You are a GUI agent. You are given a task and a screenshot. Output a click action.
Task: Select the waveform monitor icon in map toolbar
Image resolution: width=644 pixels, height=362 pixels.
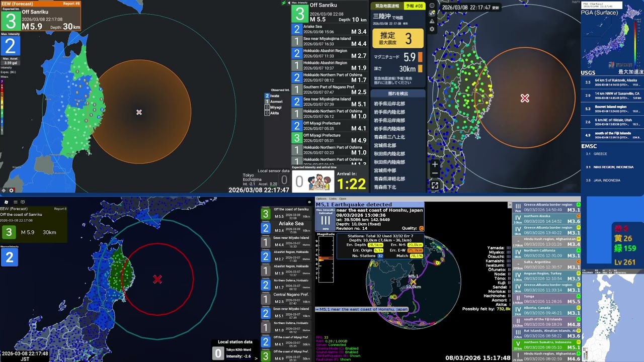click(x=432, y=14)
